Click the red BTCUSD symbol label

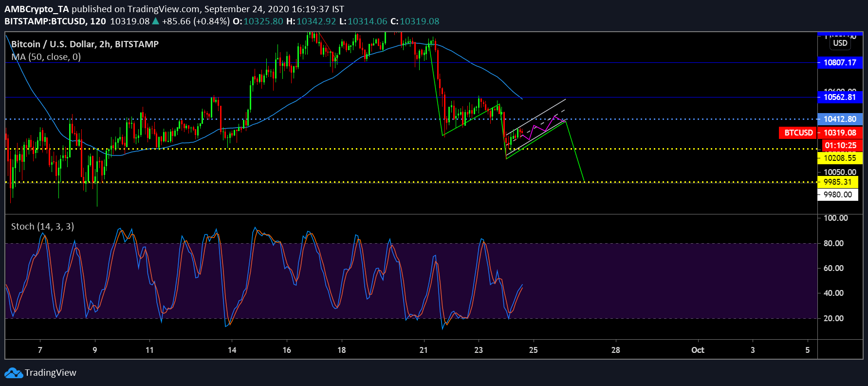(x=798, y=133)
